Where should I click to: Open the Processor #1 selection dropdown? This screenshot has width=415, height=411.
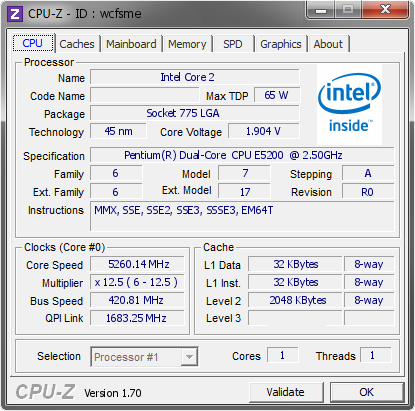click(144, 357)
